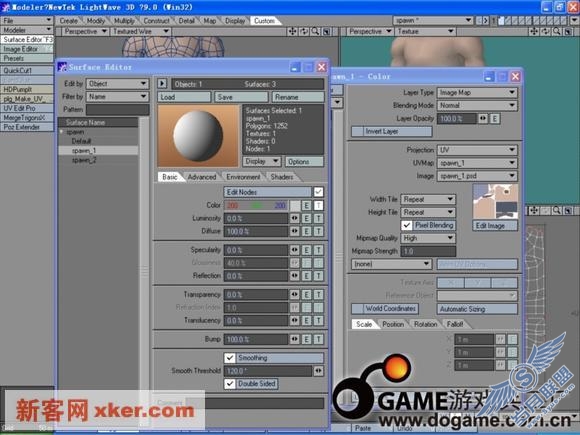
Task: Click the E envelope button for Color
Action: 306,205
